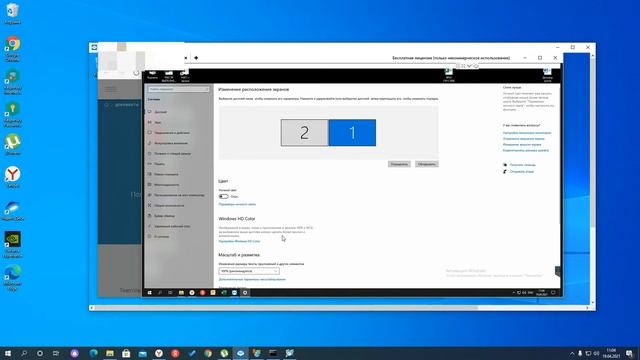
Task: Open uTorrent desktop shortcut
Action: click(13, 144)
